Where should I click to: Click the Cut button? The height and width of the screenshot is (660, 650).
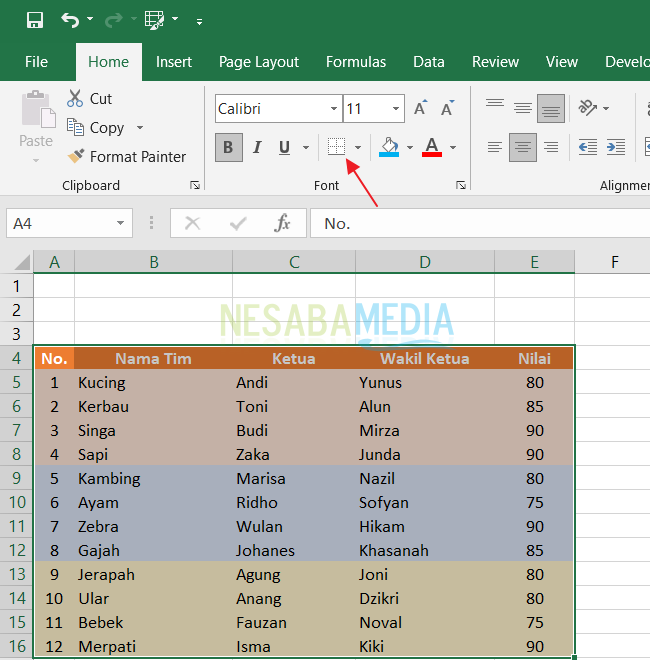pos(89,98)
